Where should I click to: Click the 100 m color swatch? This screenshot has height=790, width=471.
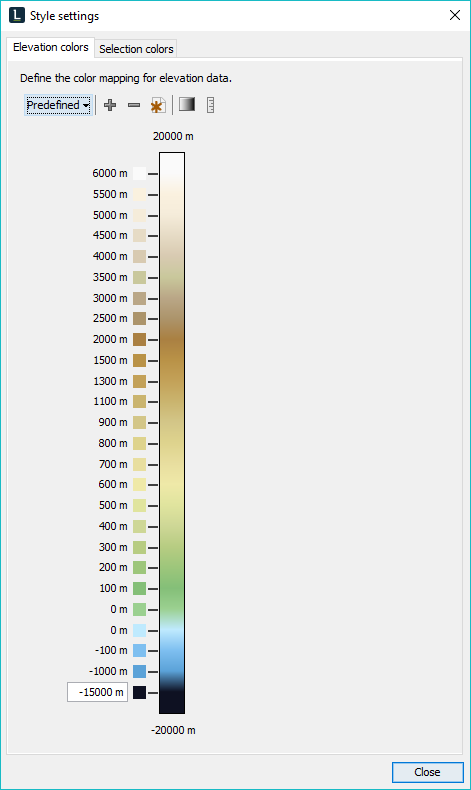[140, 588]
